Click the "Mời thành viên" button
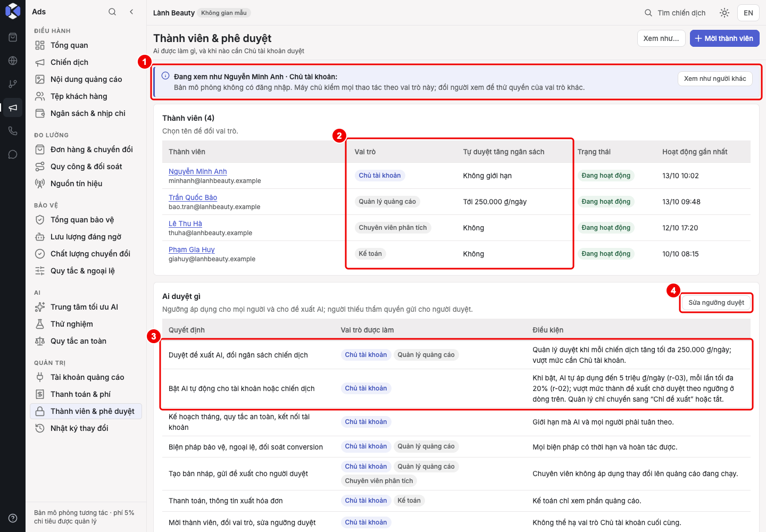This screenshot has height=532, width=766. [725, 38]
